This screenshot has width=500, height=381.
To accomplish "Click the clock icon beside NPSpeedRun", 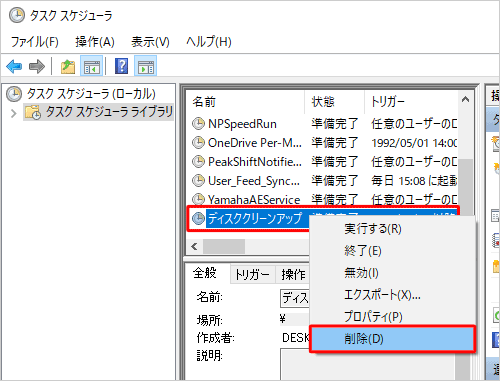I will click(x=198, y=124).
